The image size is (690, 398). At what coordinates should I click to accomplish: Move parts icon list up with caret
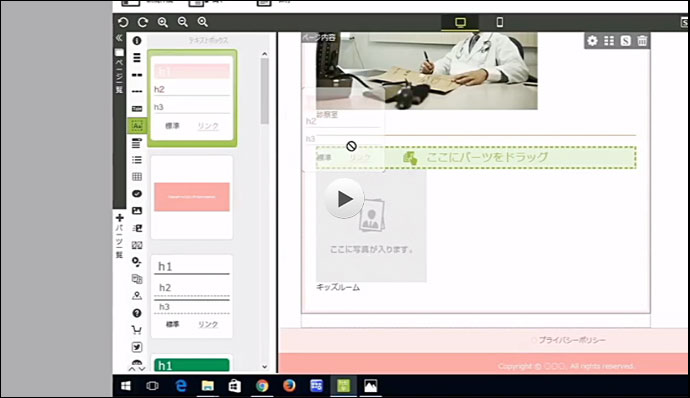coord(132,369)
